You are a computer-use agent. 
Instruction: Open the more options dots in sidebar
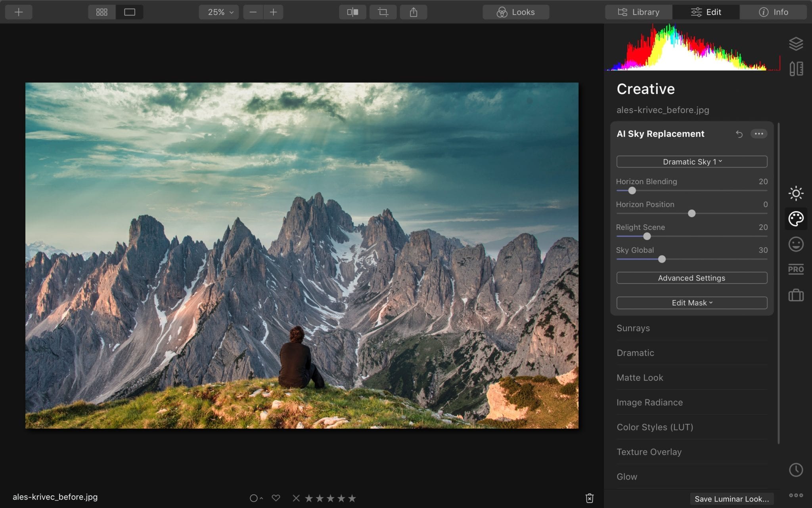pyautogui.click(x=796, y=495)
